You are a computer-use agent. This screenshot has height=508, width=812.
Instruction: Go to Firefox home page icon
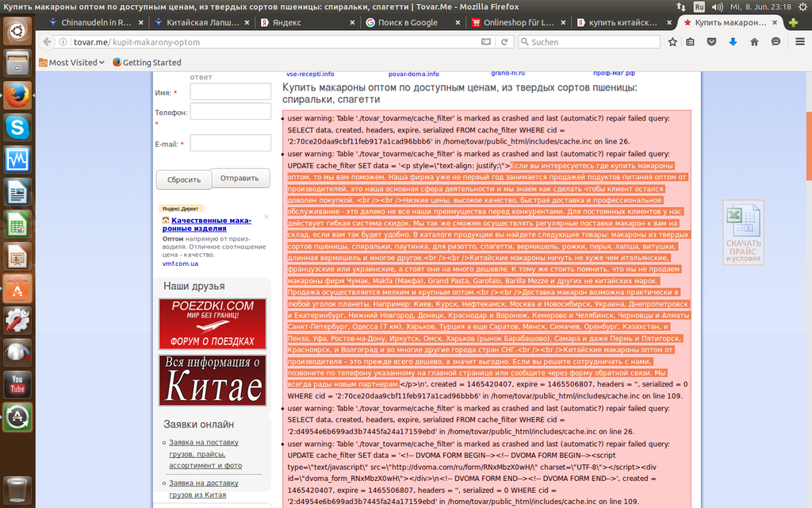754,42
